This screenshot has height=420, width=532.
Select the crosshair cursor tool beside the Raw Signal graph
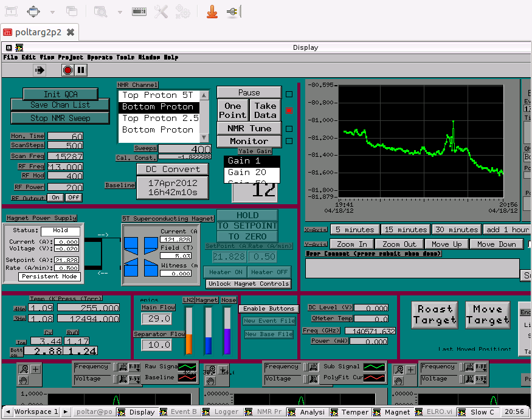(x=35, y=369)
